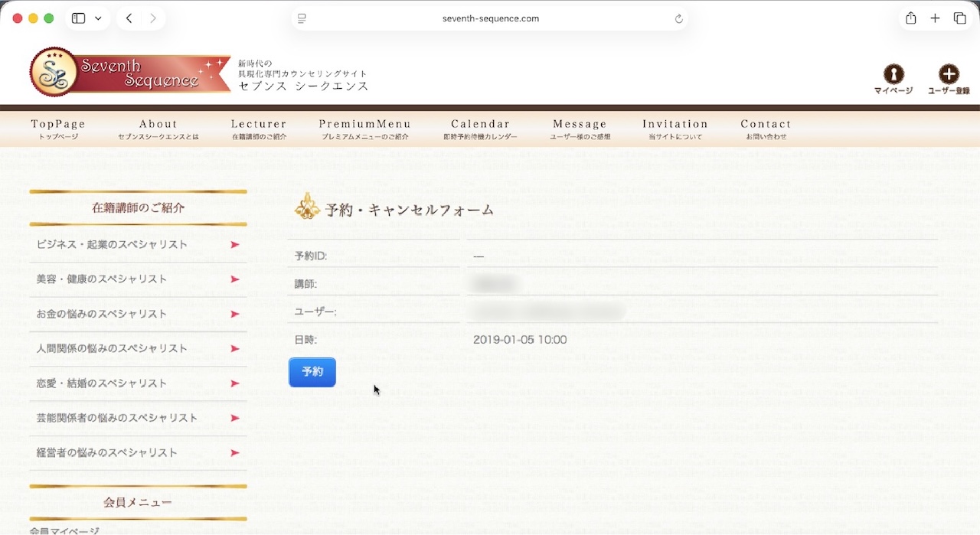Go back to previous page
This screenshot has width=980, height=535.
129,18
